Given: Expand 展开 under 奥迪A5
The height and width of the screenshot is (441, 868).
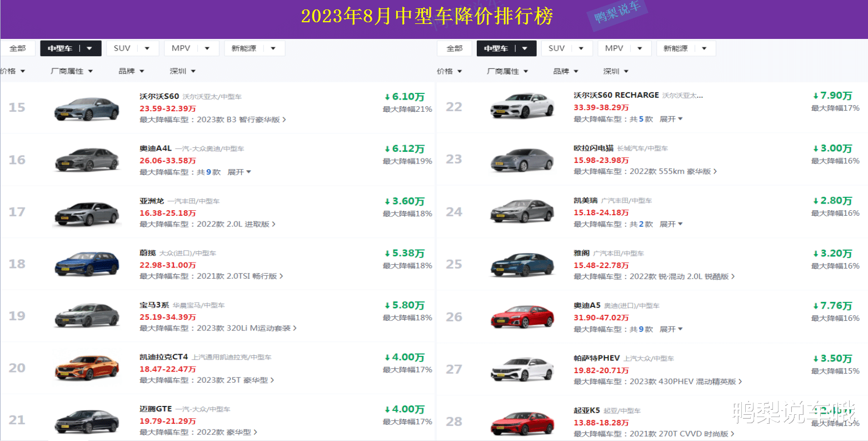Looking at the screenshot, I should 671,329.
